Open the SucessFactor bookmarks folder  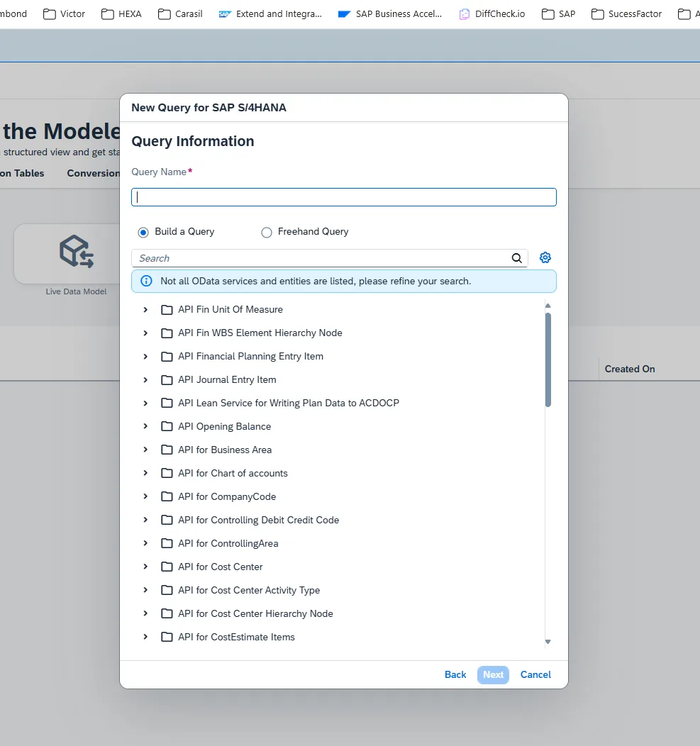[x=627, y=13]
